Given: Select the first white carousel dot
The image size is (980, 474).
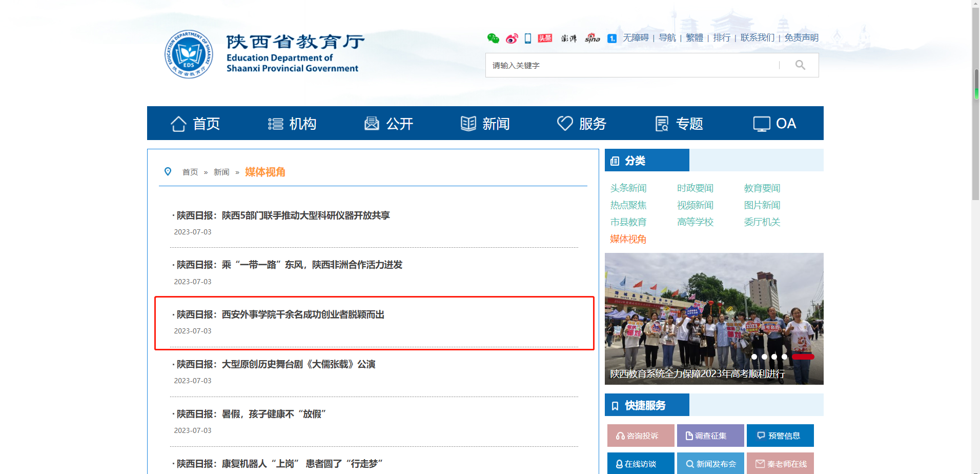Looking at the screenshot, I should click(x=754, y=357).
